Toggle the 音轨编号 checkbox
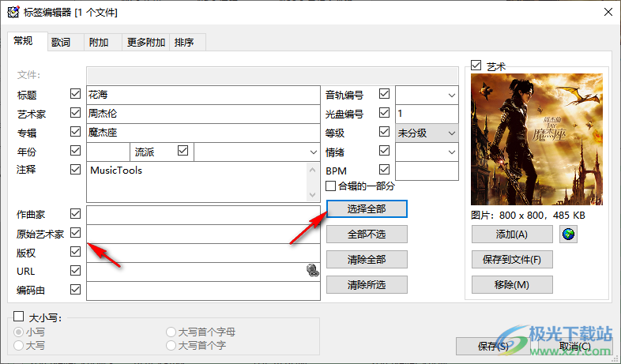The height and width of the screenshot is (364, 621). pyautogui.click(x=384, y=94)
